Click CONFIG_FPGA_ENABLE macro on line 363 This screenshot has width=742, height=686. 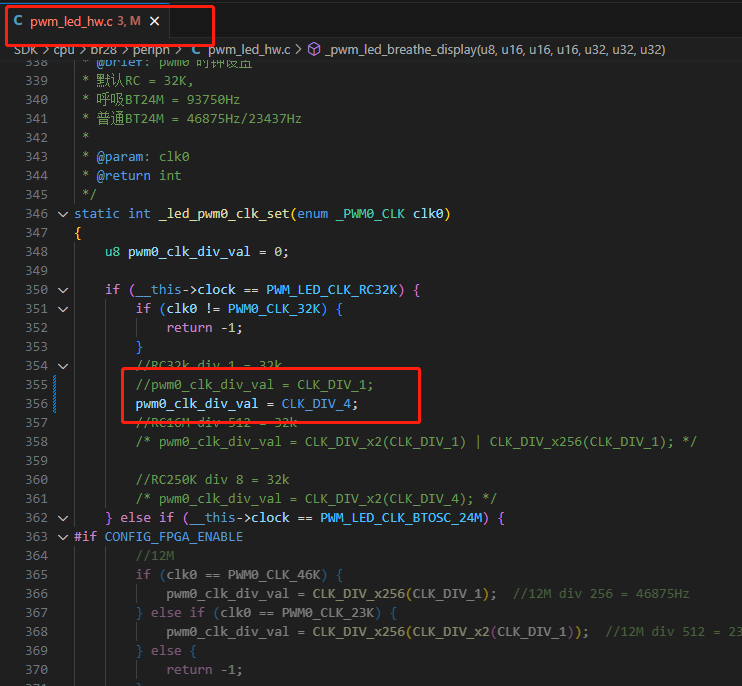click(x=174, y=536)
